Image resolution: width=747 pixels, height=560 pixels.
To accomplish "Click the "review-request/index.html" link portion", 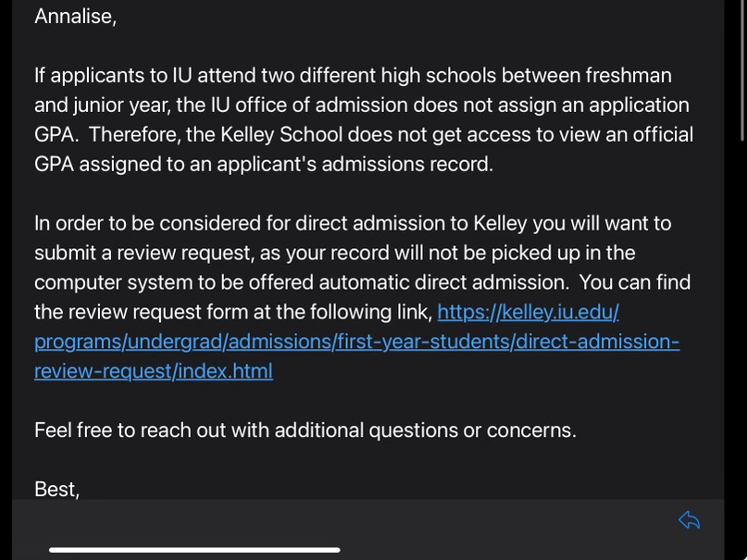I will click(154, 371).
